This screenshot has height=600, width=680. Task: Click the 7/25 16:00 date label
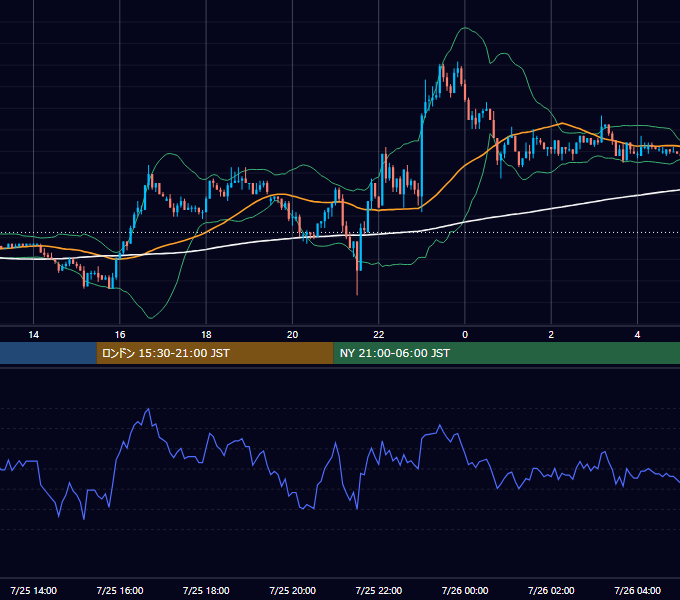pyautogui.click(x=120, y=590)
